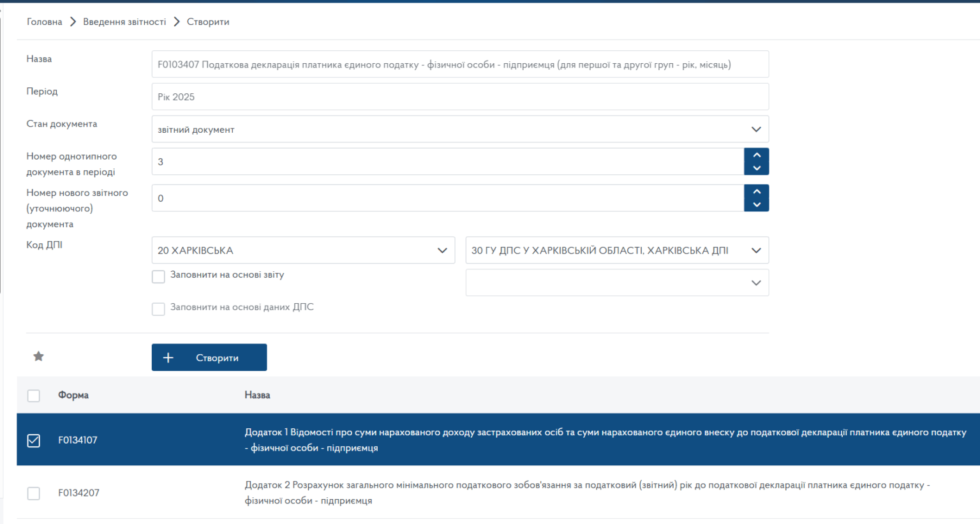Decrease the new reporting document number
980x524 pixels.
[x=756, y=205]
